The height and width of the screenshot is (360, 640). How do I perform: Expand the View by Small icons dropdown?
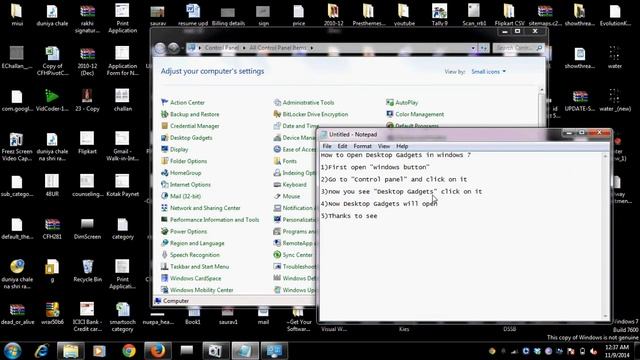(489, 71)
